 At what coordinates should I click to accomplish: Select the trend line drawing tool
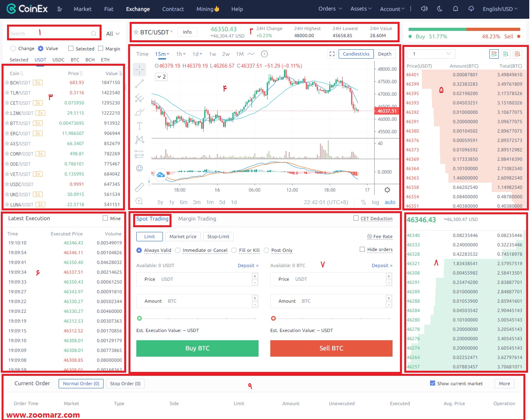[x=139, y=84]
